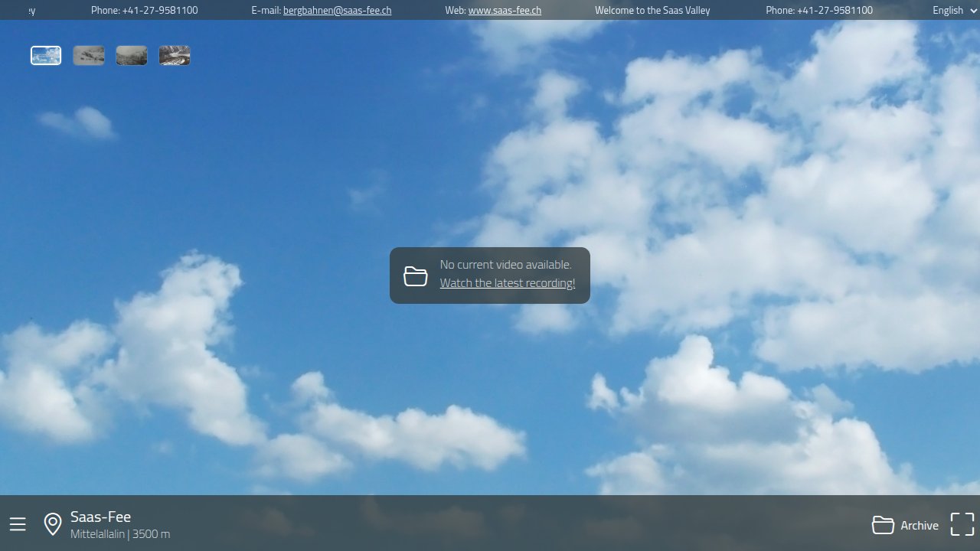Open the hamburger menu
The width and height of the screenshot is (980, 551).
18,524
